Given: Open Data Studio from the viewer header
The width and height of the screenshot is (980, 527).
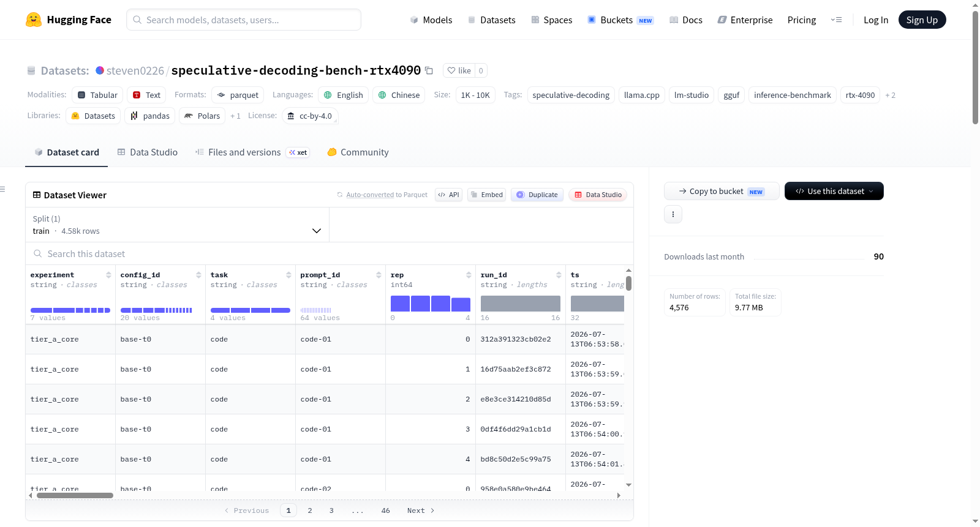Looking at the screenshot, I should click(598, 195).
